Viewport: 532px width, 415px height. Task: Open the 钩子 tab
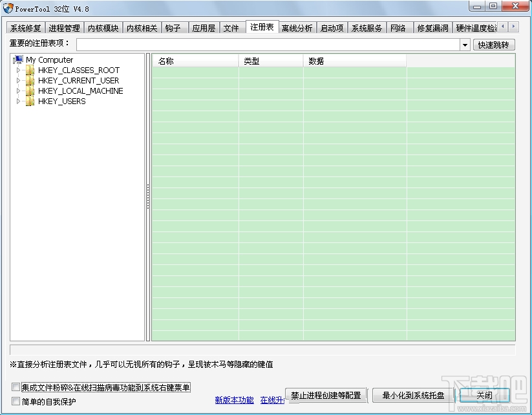coord(174,28)
